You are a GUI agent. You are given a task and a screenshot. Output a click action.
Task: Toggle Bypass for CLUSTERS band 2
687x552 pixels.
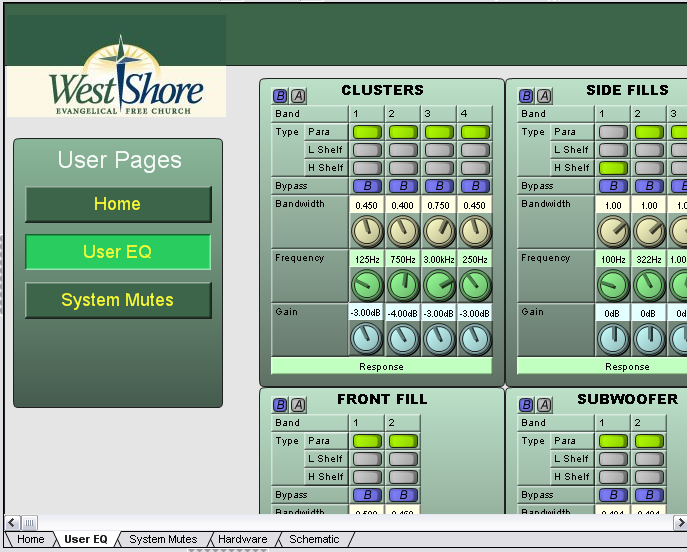pos(403,186)
